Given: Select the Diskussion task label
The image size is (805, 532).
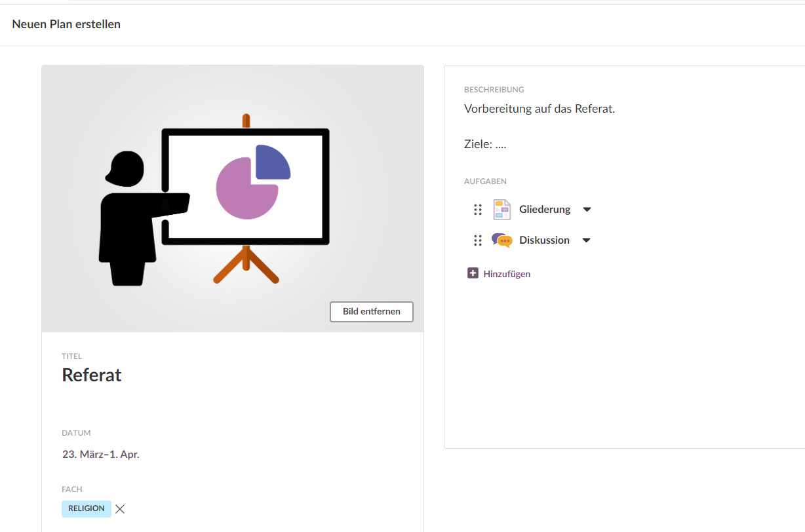Looking at the screenshot, I should (x=543, y=240).
